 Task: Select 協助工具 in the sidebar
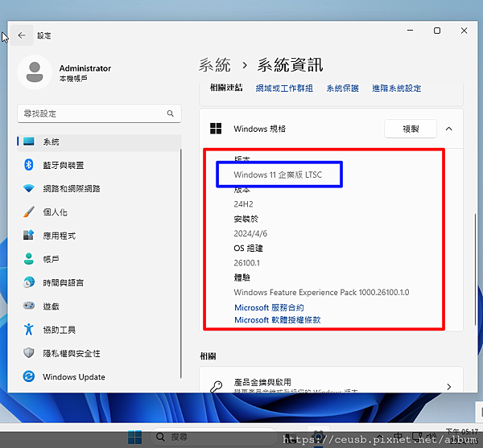99,330
